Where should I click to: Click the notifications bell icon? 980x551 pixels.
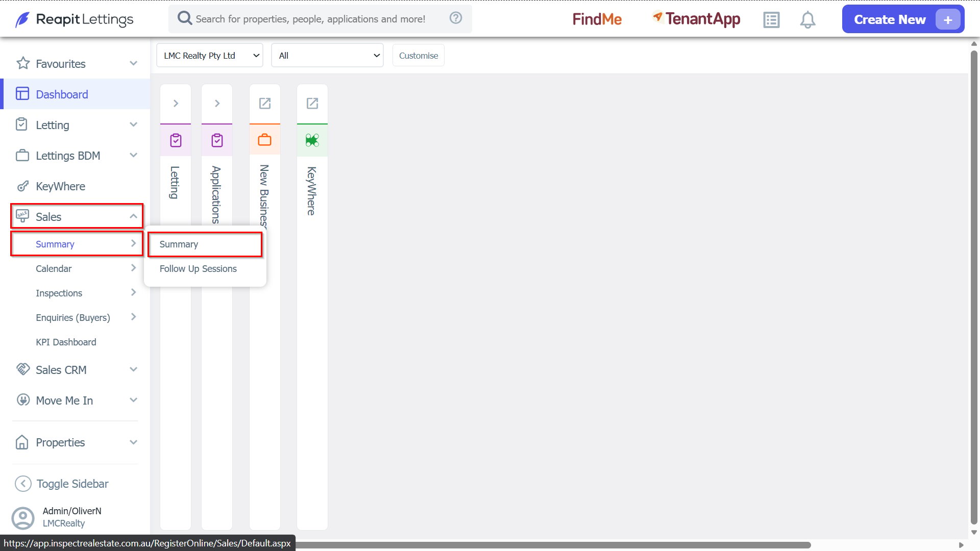807,20
